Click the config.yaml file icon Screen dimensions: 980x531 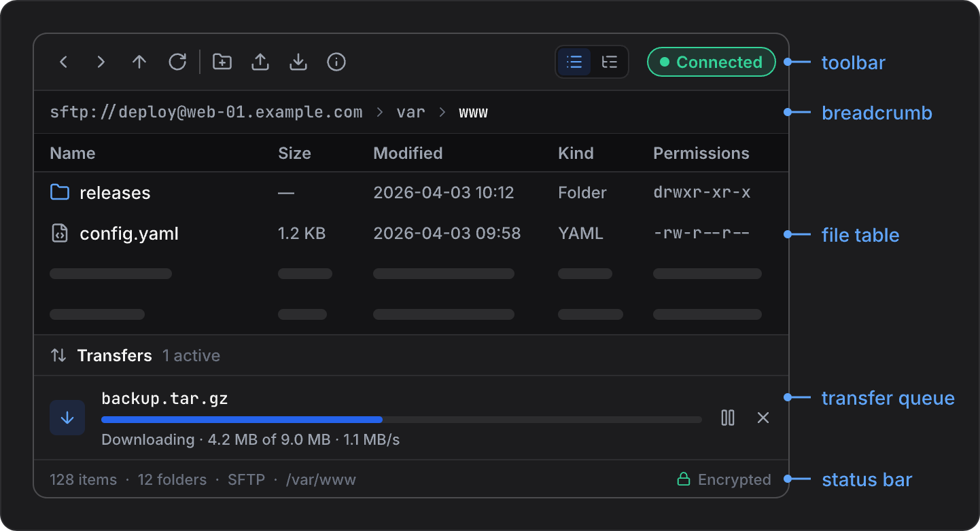tap(60, 234)
